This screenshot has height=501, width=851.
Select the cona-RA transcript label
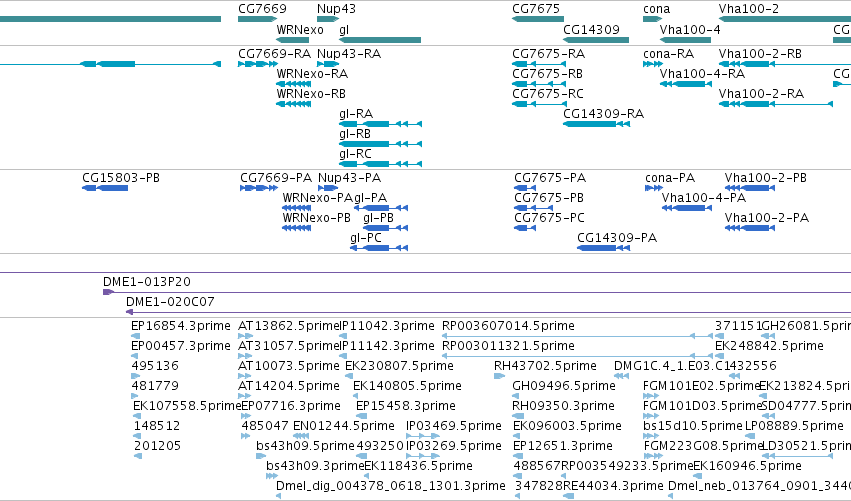click(x=669, y=54)
